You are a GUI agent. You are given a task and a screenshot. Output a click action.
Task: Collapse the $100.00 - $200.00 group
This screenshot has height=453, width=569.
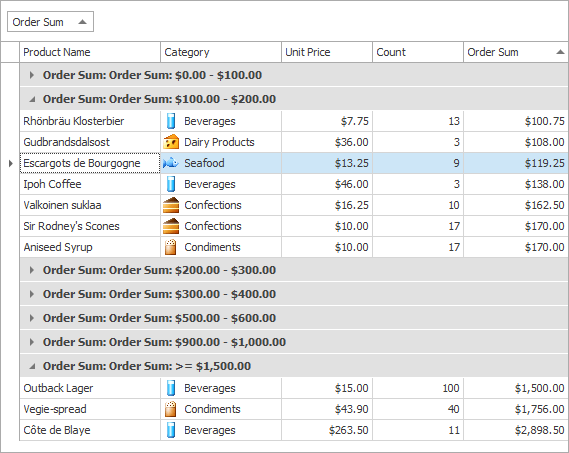(x=32, y=99)
